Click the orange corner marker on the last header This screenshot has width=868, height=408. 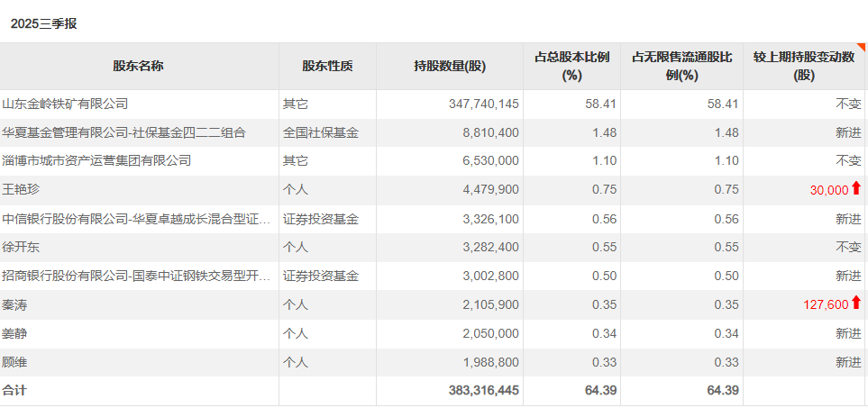[x=860, y=47]
